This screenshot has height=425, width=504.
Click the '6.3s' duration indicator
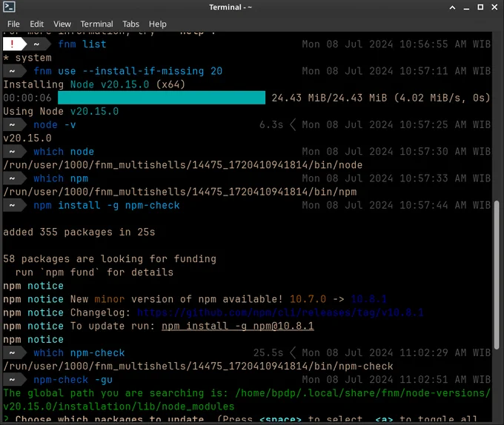point(271,124)
